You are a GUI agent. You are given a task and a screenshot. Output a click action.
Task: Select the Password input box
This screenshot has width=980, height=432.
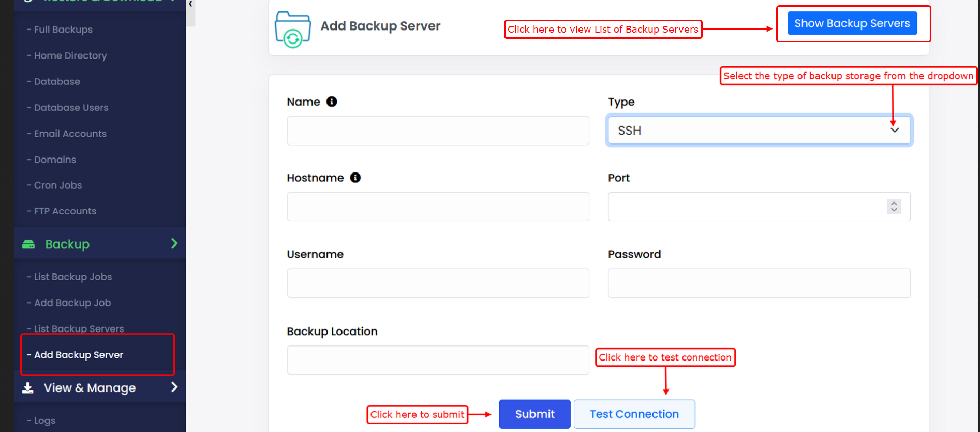point(759,283)
